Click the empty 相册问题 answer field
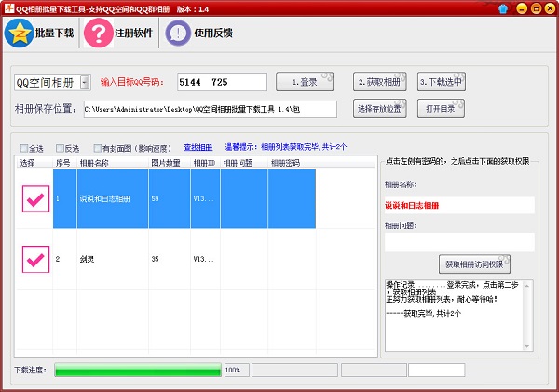The width and height of the screenshot is (559, 392). coord(459,242)
